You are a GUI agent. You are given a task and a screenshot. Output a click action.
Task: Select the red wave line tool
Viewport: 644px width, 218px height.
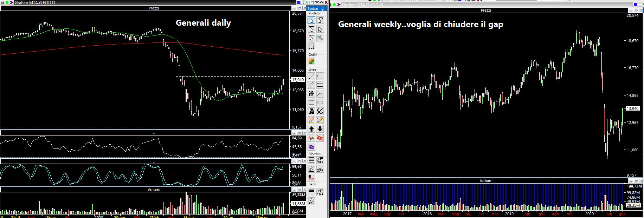click(x=311, y=138)
